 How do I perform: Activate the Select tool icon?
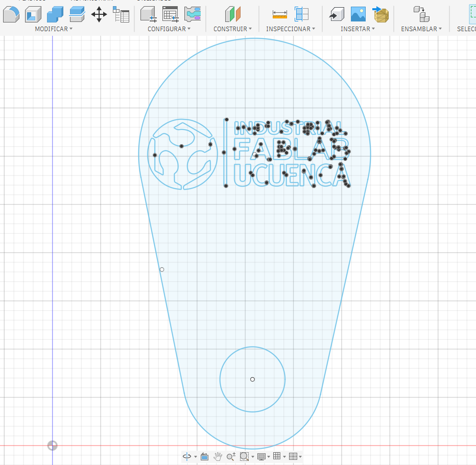pos(472,14)
